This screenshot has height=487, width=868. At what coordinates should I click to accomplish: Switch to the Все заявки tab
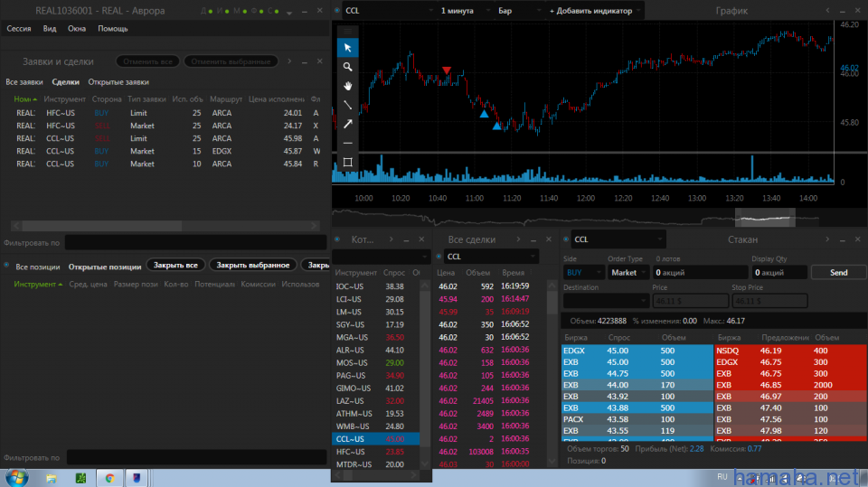24,82
